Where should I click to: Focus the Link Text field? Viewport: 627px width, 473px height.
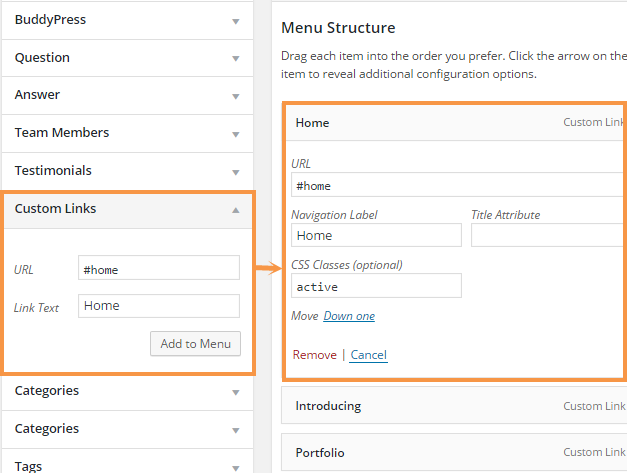coord(159,306)
